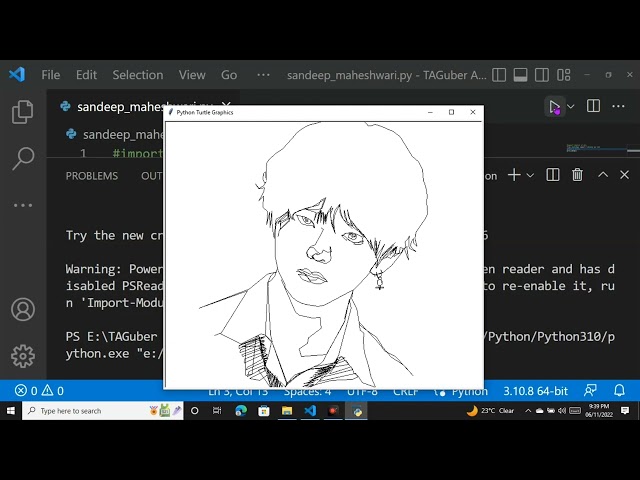
Task: Close the Python Turtle Graphics window
Action: (x=473, y=112)
